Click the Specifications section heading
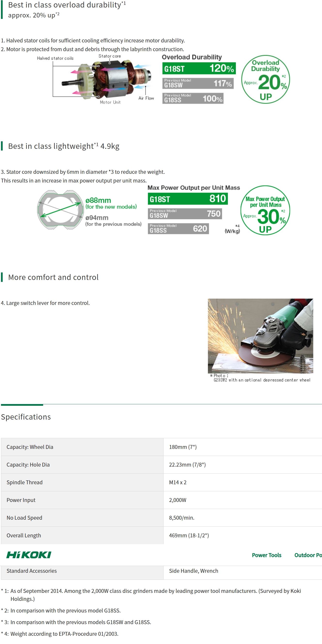The image size is (322, 644). point(26,417)
